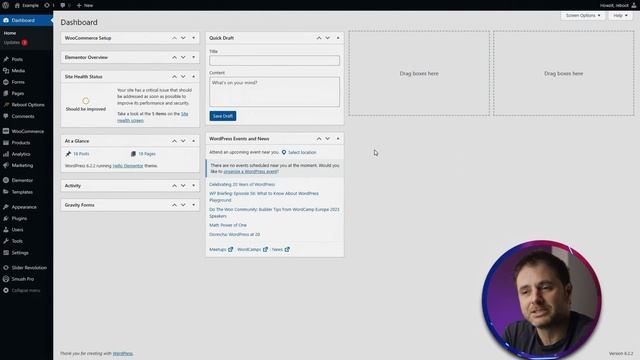Open the Updates submenu item
Screen dimensions: 640x360
(16, 42)
